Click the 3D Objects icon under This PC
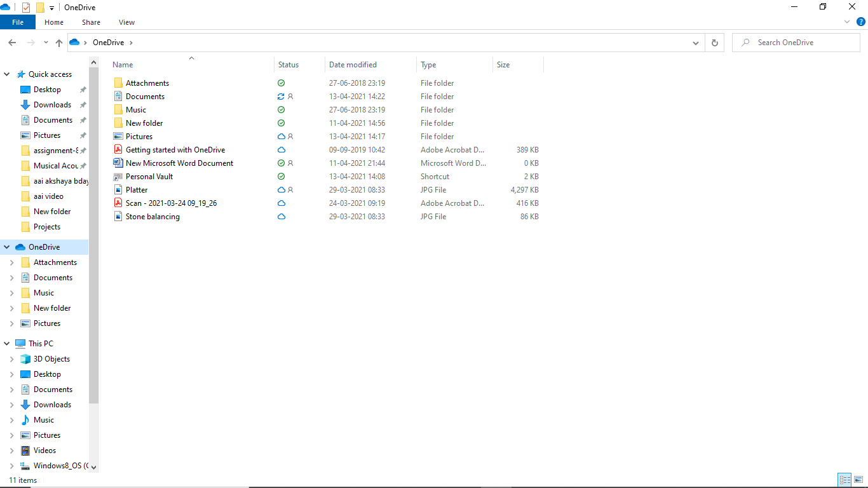 point(25,359)
